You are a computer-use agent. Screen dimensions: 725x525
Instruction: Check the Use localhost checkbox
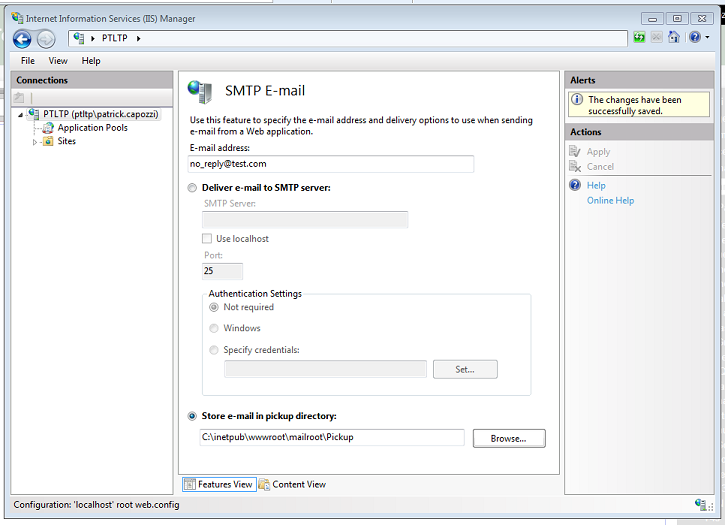(x=207, y=239)
